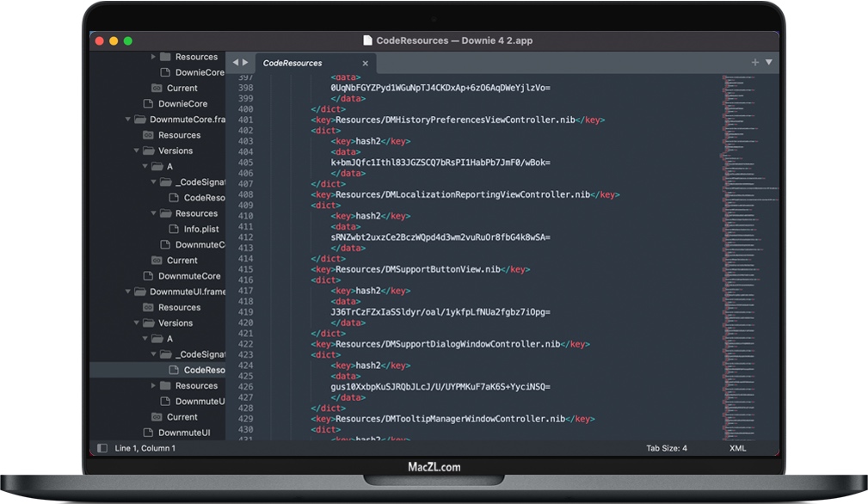Image resolution: width=868 pixels, height=504 pixels.
Task: Click the back tab navigation arrow
Action: (235, 63)
